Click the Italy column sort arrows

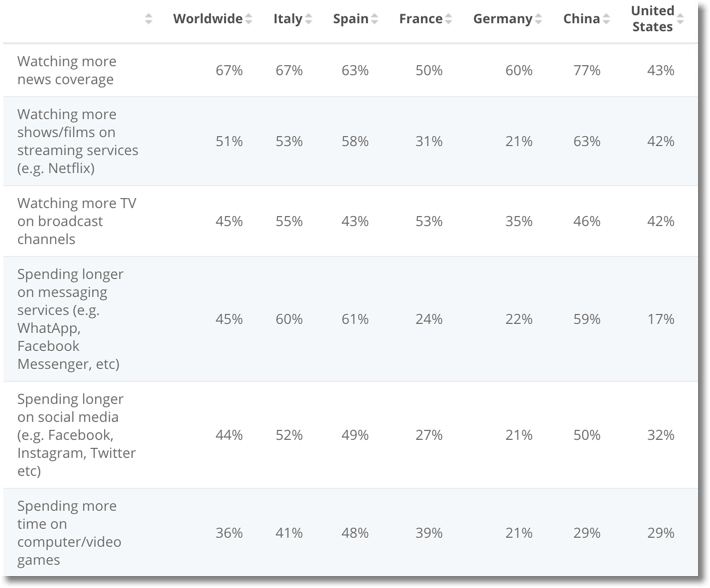(x=308, y=19)
